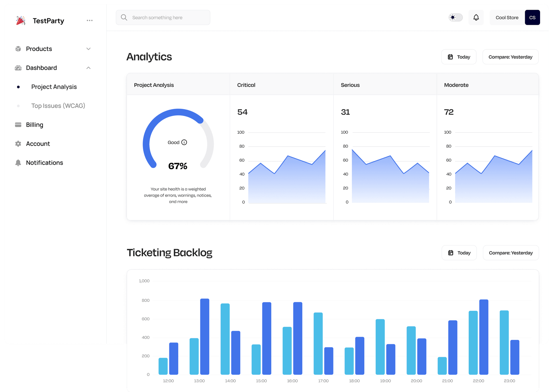Click the account settings gear icon
553x392 pixels.
coord(18,143)
